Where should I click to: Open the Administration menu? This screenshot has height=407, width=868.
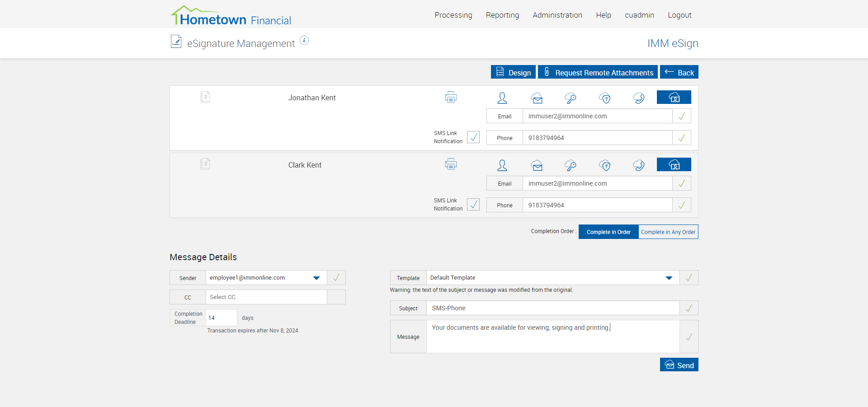click(557, 15)
